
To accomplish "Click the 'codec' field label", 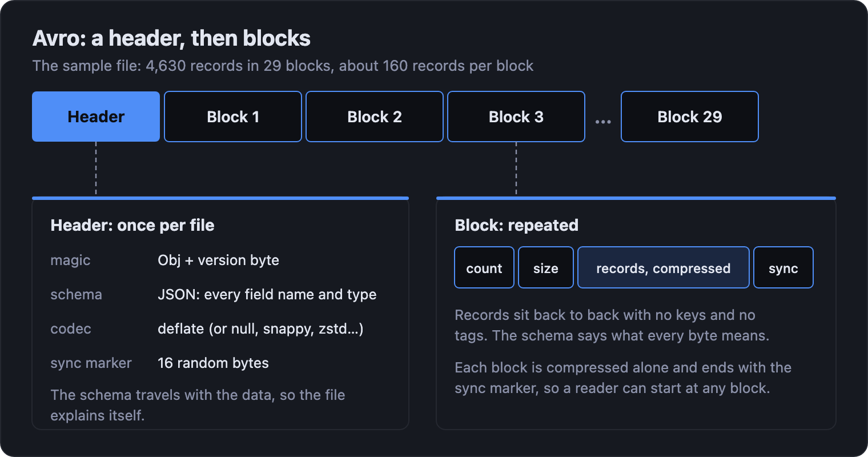I will coord(71,329).
